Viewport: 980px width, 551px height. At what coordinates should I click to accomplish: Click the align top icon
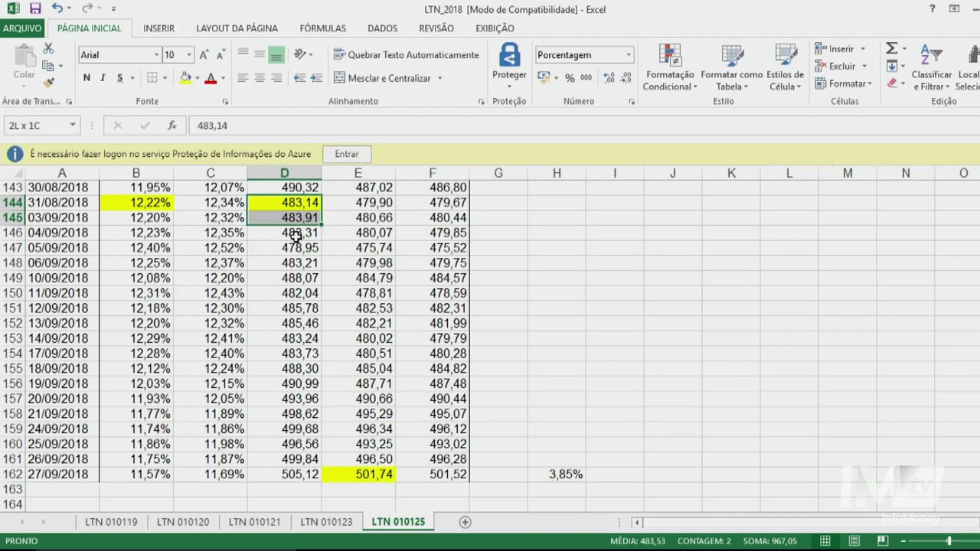tap(243, 54)
